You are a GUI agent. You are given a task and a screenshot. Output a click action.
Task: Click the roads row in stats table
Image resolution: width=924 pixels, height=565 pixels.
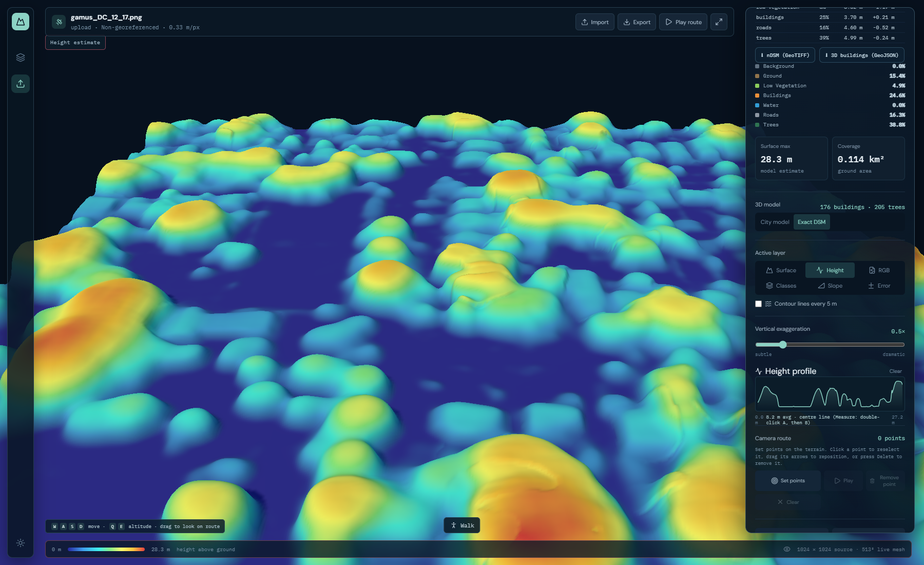830,28
